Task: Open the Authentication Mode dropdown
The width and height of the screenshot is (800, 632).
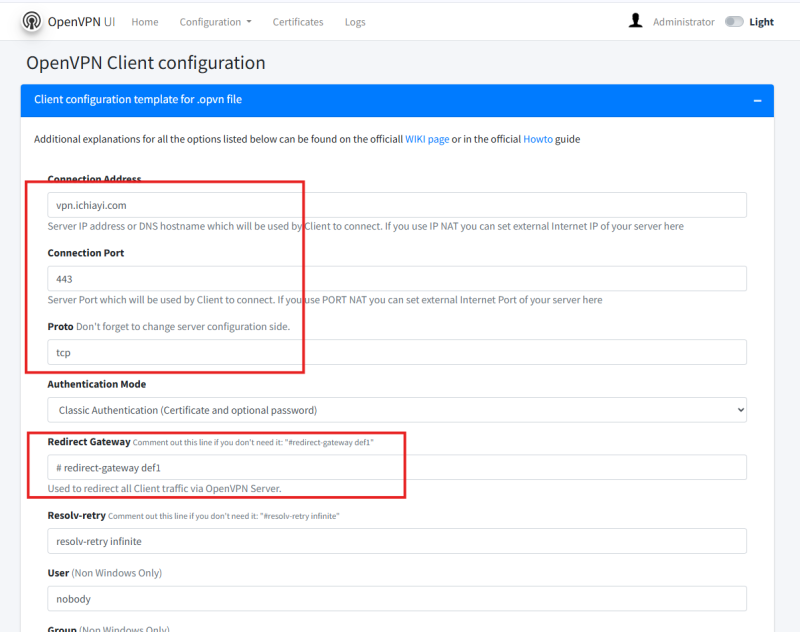Action: 397,410
